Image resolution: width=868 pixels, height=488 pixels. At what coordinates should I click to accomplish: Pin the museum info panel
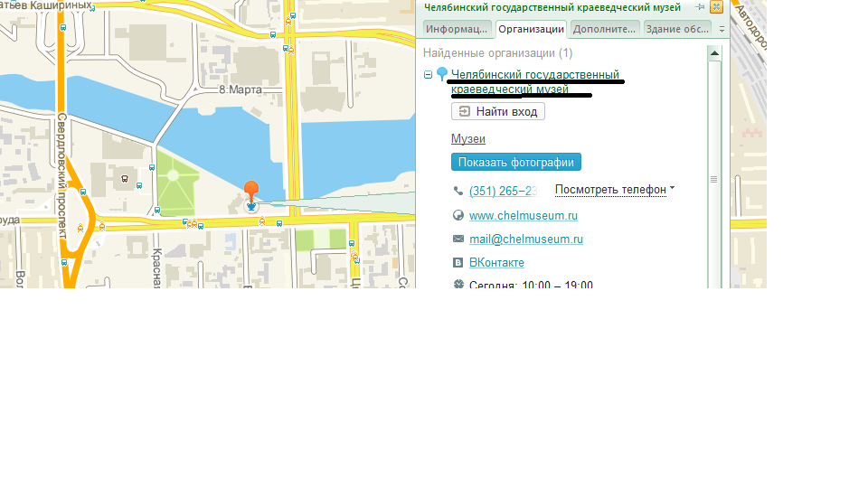(x=700, y=7)
